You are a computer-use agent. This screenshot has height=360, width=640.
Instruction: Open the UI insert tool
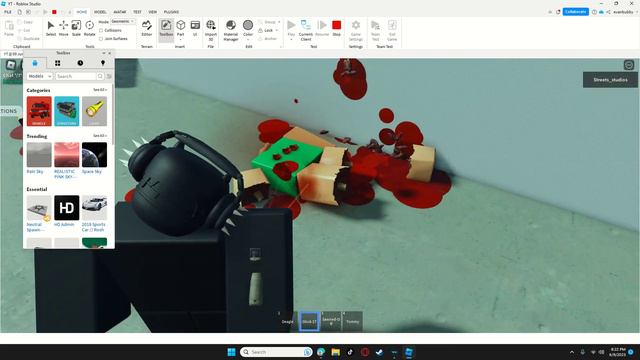[195, 28]
